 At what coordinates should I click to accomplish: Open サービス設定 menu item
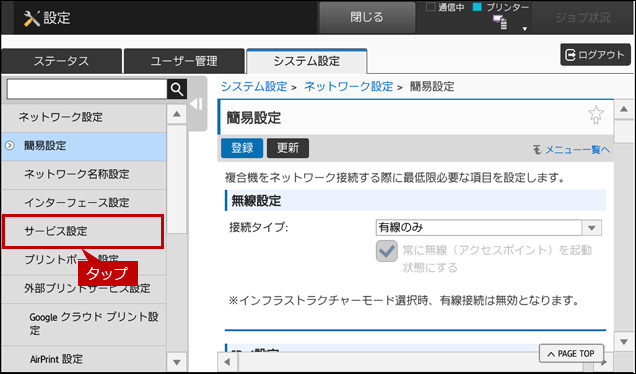(x=83, y=232)
